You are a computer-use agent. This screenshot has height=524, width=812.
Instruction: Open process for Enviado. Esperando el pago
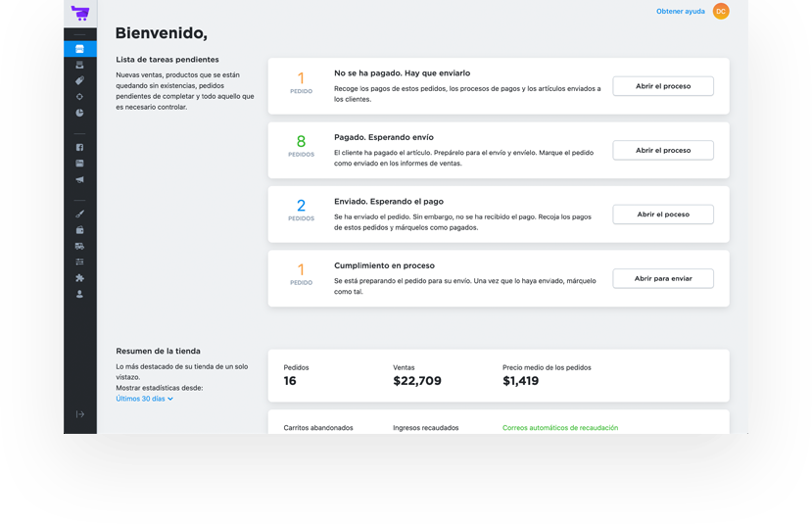coord(663,214)
